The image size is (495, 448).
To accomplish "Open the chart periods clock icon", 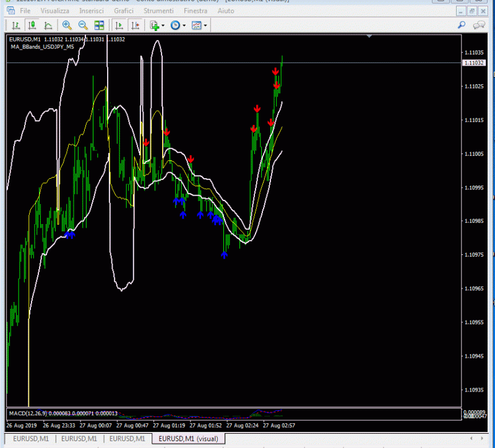I will [175, 25].
